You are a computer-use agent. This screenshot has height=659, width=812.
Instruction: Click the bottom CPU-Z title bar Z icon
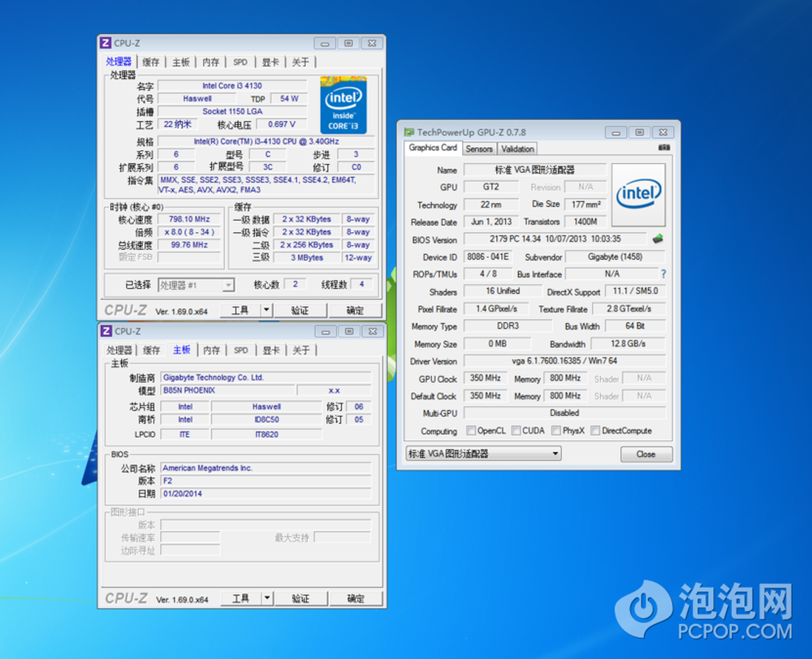coord(106,331)
